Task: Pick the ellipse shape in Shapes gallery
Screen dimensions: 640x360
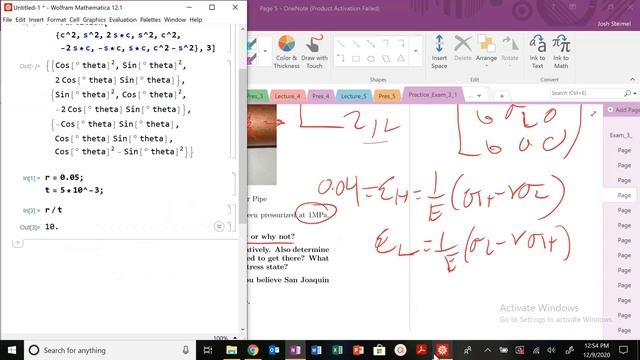Action: [371, 59]
